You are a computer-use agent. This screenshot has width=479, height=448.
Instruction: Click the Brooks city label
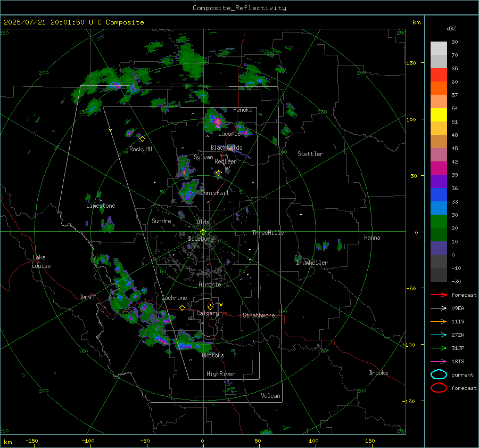[x=378, y=373]
